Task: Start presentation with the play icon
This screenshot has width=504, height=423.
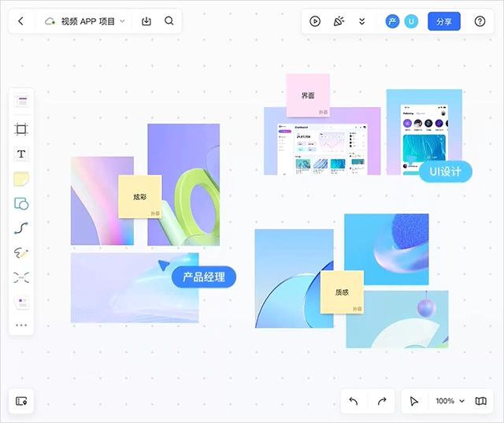Action: 315,21
